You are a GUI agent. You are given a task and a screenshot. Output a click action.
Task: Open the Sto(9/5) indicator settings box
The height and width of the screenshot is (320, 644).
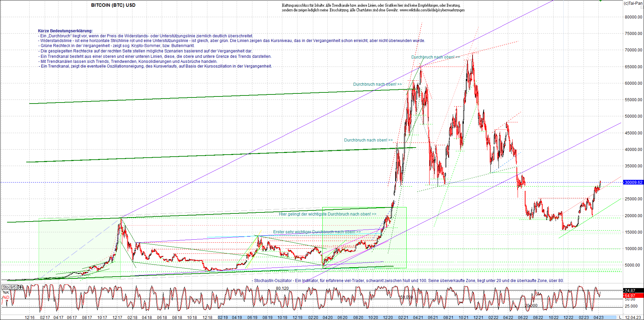[x=9, y=287]
